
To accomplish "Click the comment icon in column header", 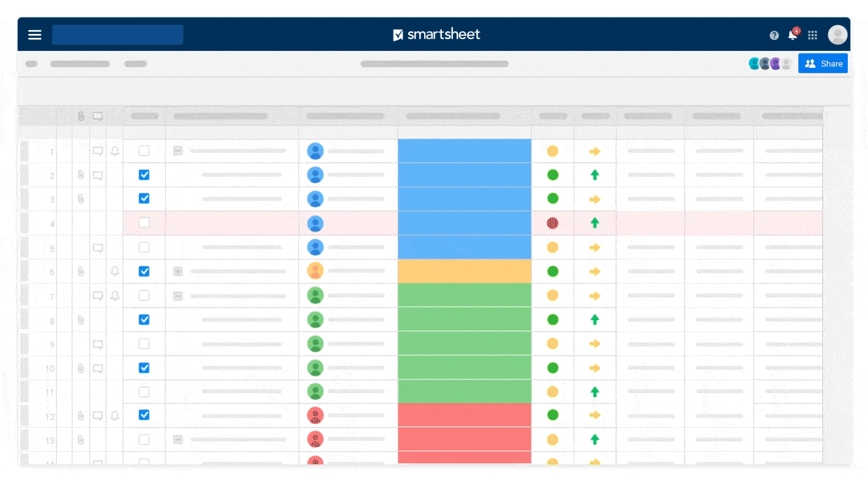I will point(97,116).
